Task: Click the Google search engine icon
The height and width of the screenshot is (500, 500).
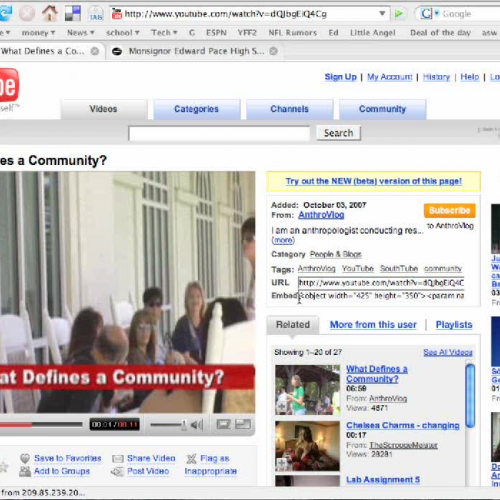Action: point(426,14)
